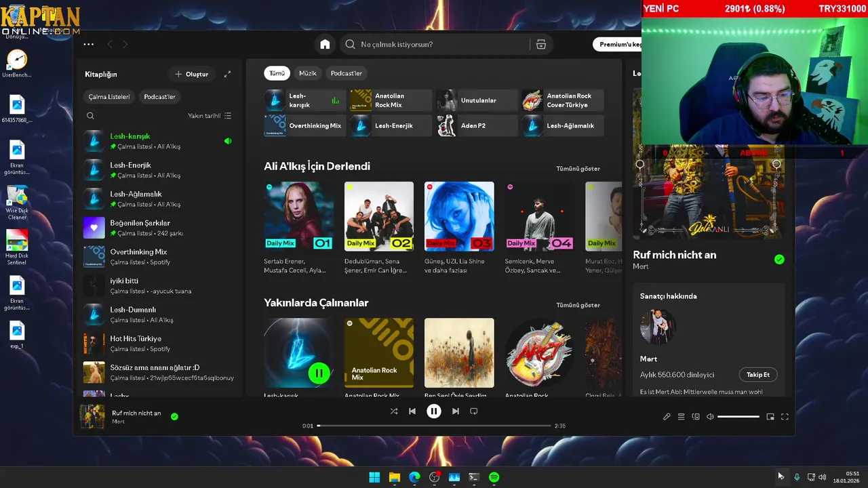
Task: Mute volume via speaker icon
Action: click(x=710, y=417)
